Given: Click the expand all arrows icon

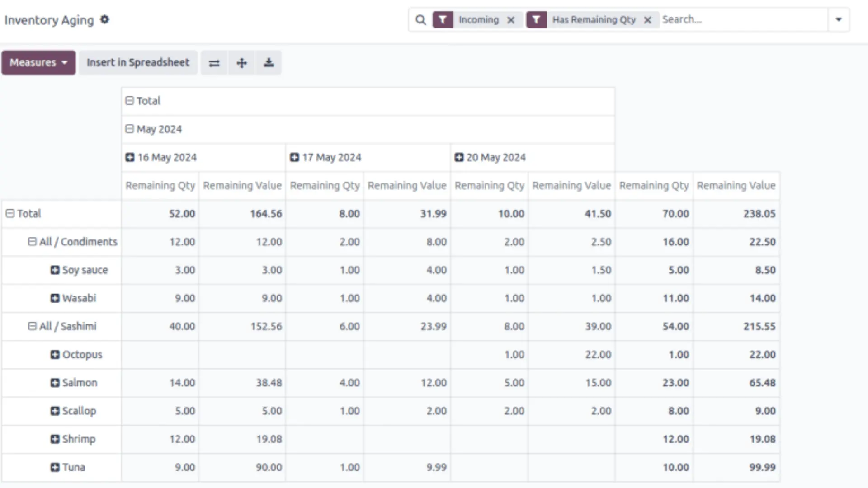Looking at the screenshot, I should coord(241,63).
